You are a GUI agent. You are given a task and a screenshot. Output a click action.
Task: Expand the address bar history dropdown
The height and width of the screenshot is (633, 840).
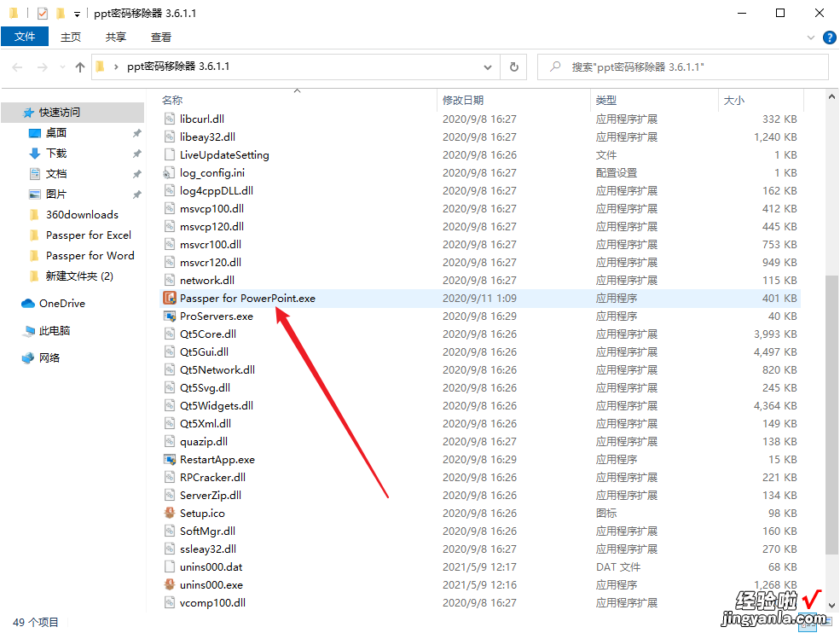[x=488, y=67]
